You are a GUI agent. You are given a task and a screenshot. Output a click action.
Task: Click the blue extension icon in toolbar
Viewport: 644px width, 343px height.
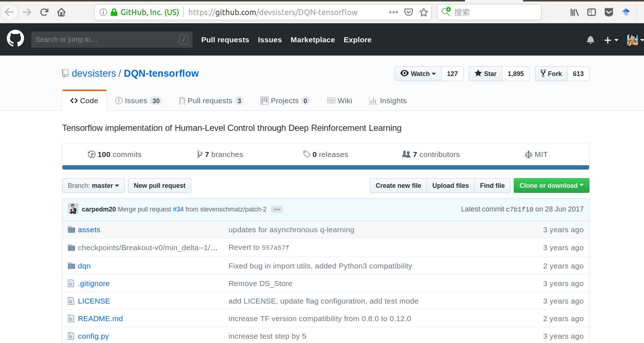626,12
